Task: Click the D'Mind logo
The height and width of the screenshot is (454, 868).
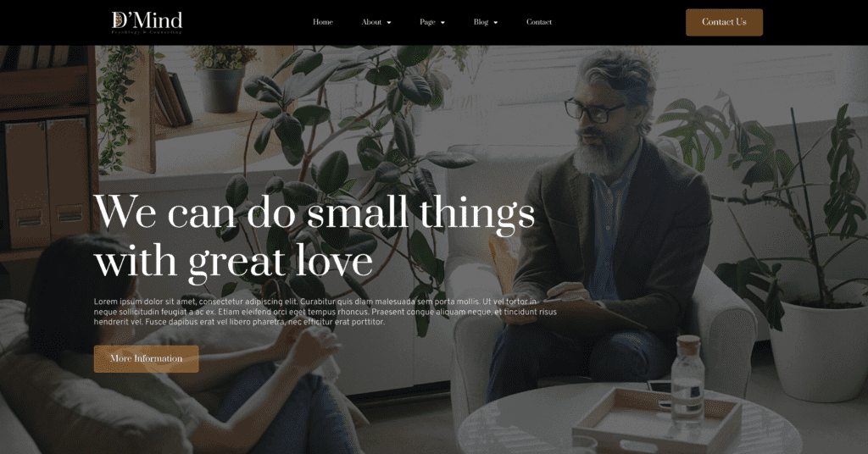Action: click(x=147, y=23)
